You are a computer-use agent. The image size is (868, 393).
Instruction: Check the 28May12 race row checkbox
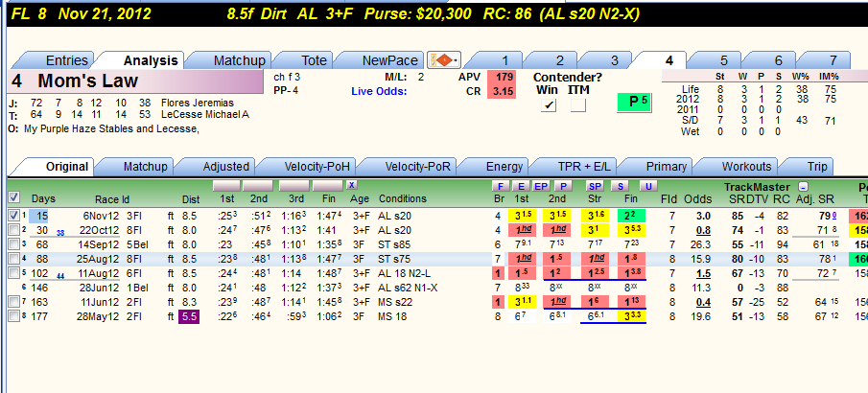pyautogui.click(x=14, y=316)
